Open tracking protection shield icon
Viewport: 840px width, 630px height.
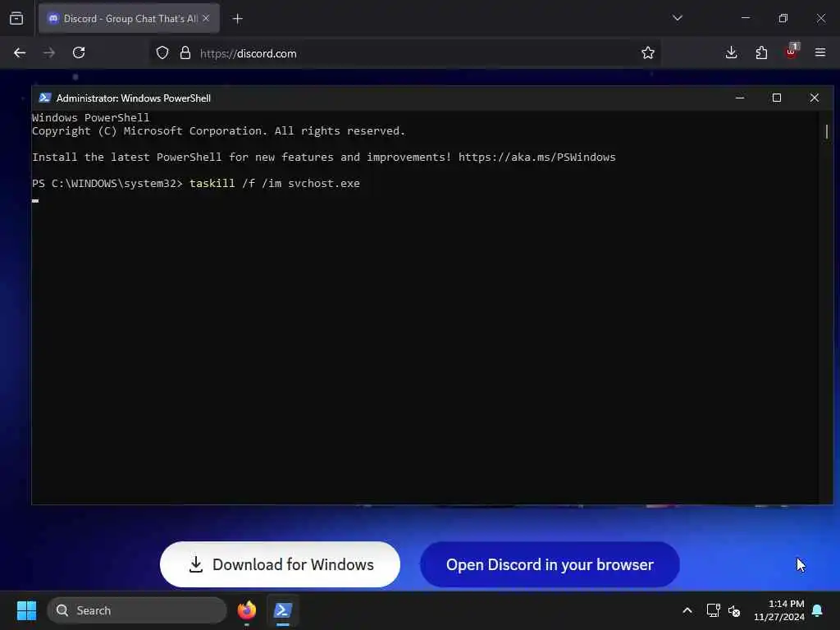point(162,53)
